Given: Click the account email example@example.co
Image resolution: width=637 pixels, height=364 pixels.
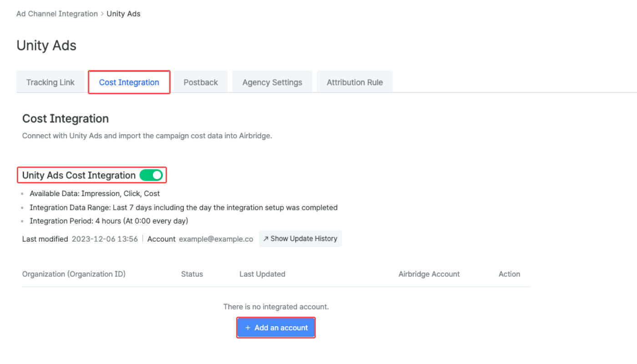Looking at the screenshot, I should coord(216,239).
